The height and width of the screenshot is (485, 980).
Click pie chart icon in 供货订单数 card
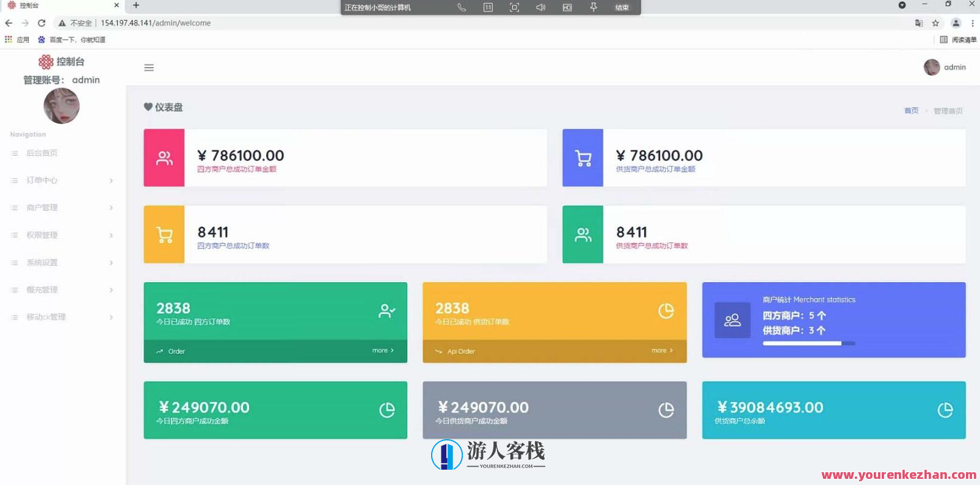(666, 311)
